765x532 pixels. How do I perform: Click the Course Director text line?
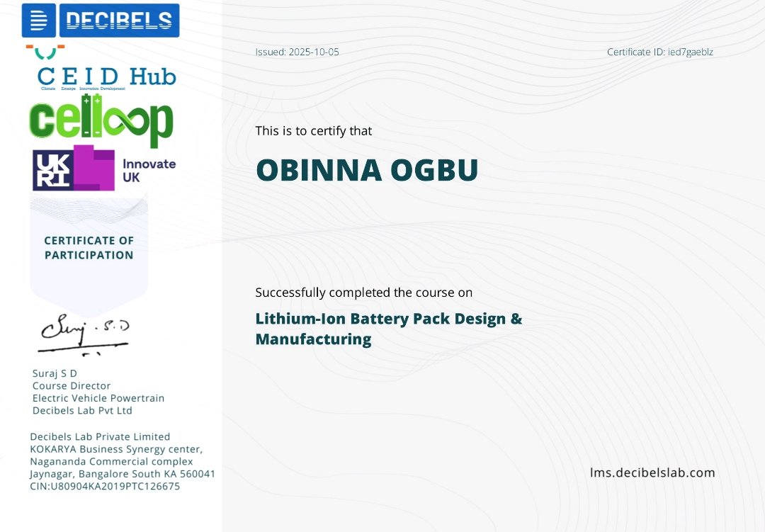pos(70,385)
